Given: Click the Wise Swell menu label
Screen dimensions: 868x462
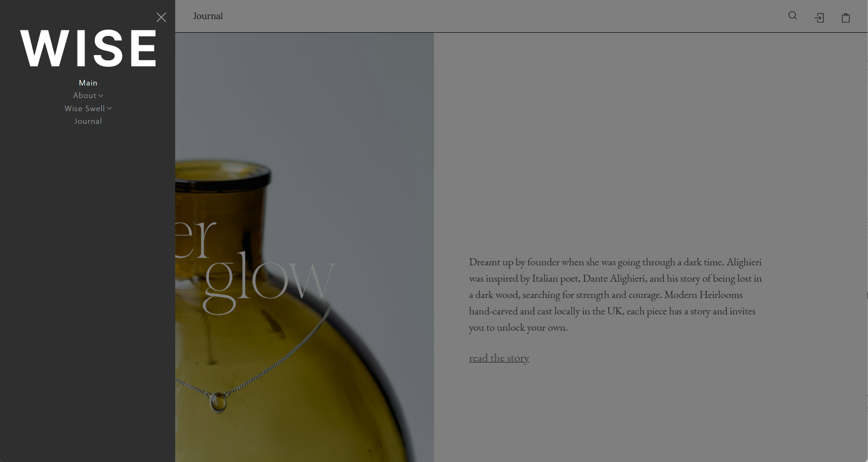Looking at the screenshot, I should tap(85, 108).
